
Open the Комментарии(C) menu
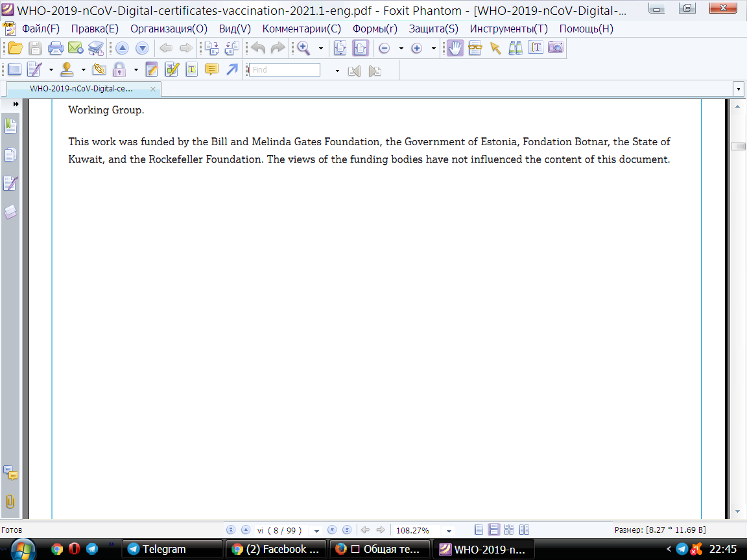click(302, 29)
